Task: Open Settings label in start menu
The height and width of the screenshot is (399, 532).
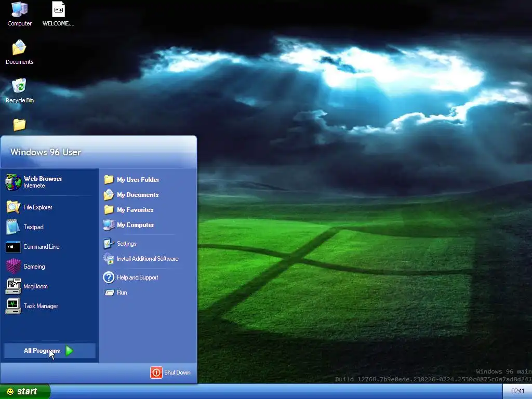Action: pos(127,244)
